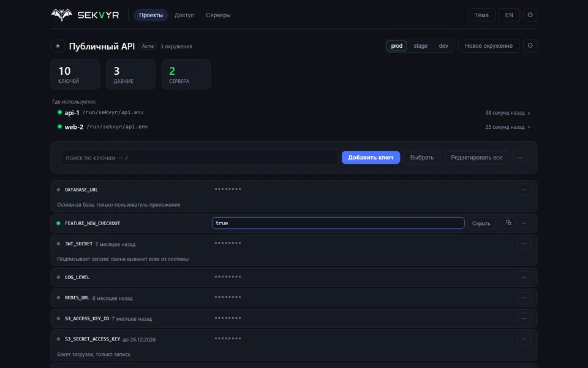Focus the key search field
588x368 pixels.
200,158
